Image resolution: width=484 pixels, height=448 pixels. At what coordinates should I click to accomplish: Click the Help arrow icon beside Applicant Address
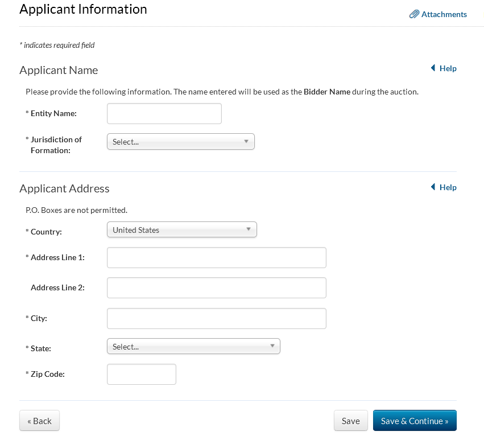tap(433, 187)
